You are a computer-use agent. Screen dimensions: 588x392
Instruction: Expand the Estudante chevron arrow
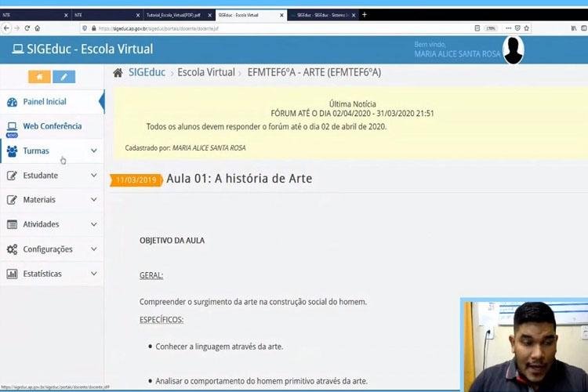pyautogui.click(x=94, y=175)
